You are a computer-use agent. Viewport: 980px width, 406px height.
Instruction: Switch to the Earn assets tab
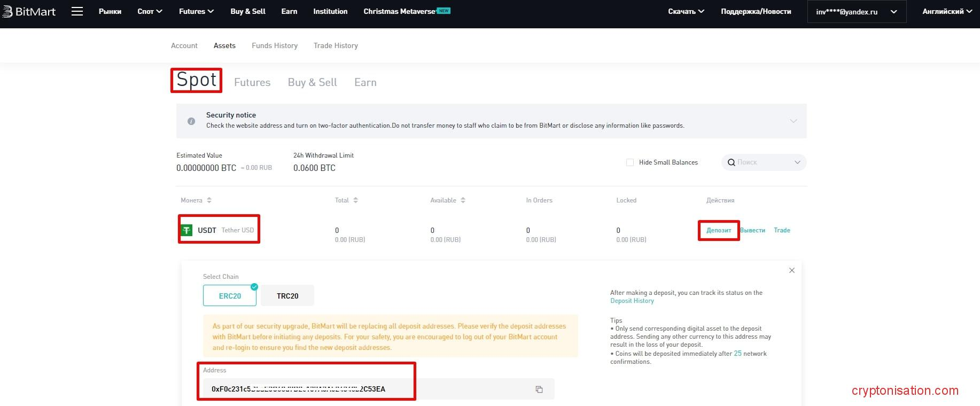pyautogui.click(x=365, y=82)
